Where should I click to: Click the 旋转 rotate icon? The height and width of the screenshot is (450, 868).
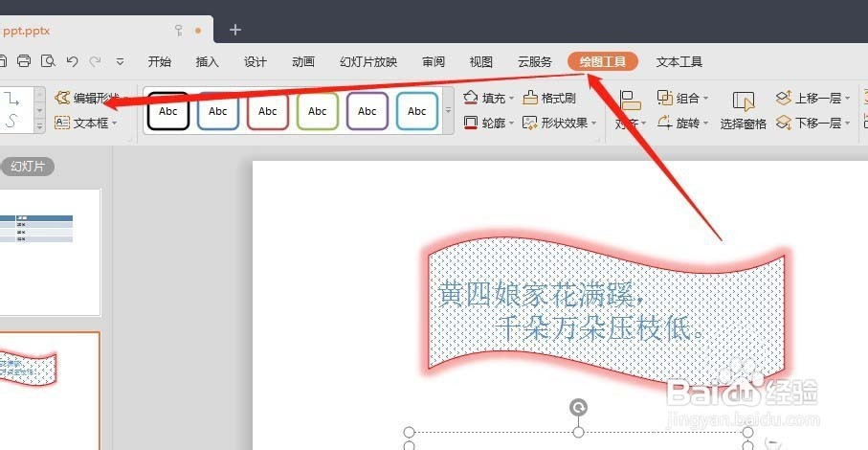pyautogui.click(x=664, y=123)
